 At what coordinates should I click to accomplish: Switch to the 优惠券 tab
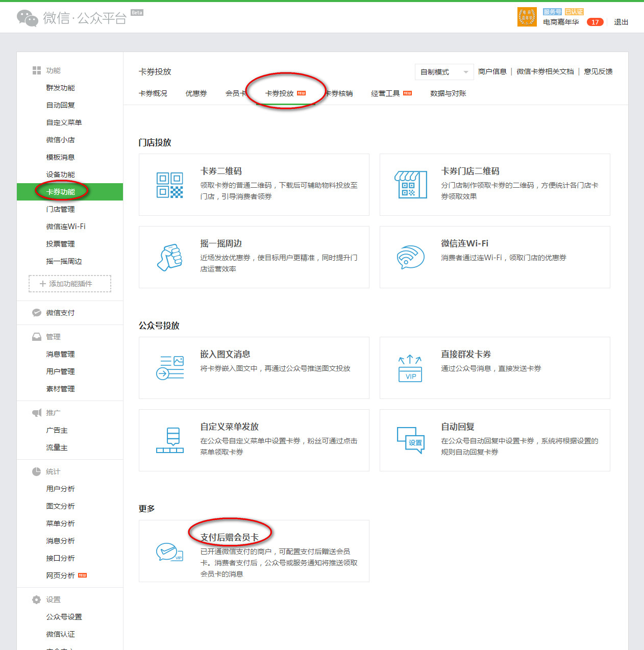(196, 93)
